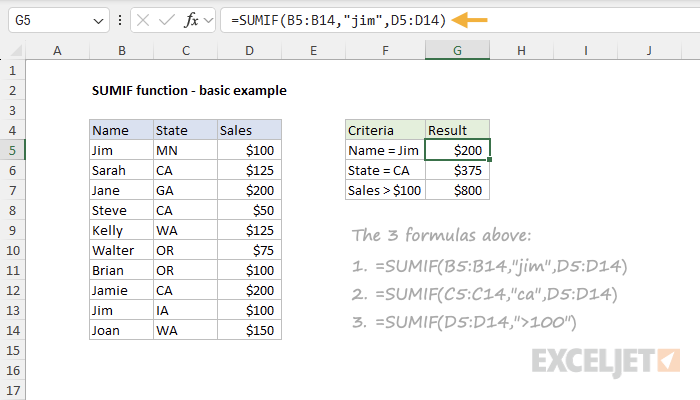Viewport: 700px width, 400px height.
Task: Select the 'Sarah' name cell
Action: tap(121, 171)
